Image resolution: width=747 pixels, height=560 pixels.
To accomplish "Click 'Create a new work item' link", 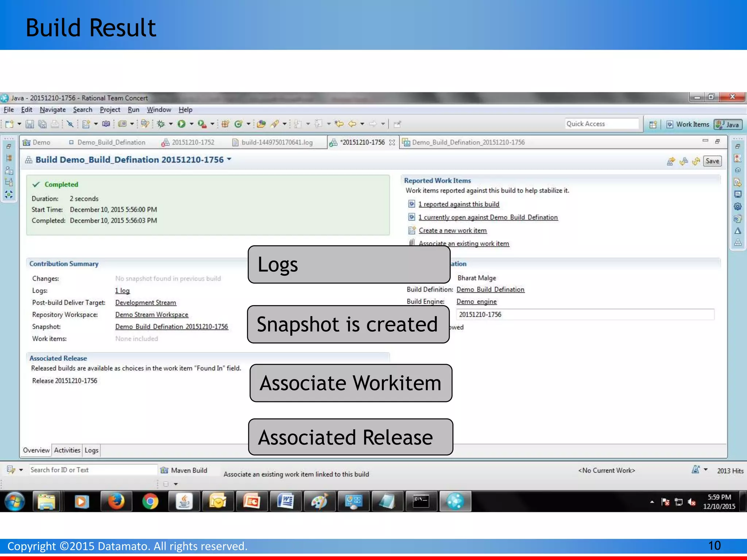I will [453, 231].
